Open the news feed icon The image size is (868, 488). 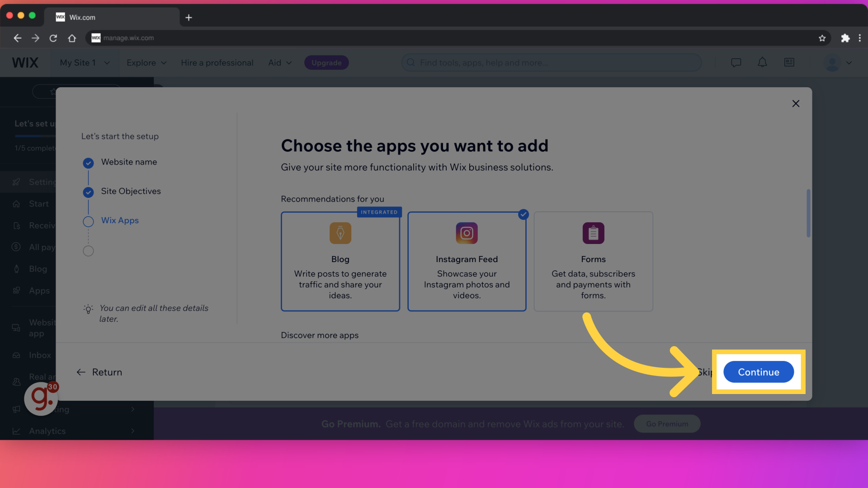[789, 62]
